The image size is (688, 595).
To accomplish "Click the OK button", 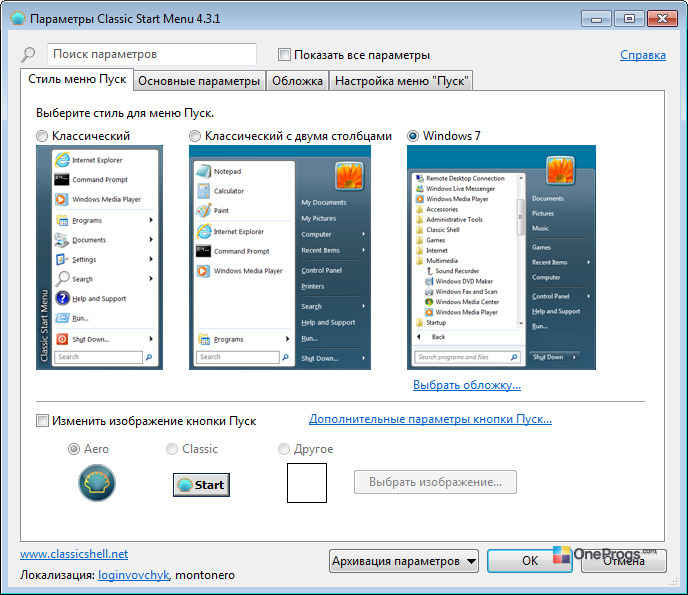I will [530, 561].
